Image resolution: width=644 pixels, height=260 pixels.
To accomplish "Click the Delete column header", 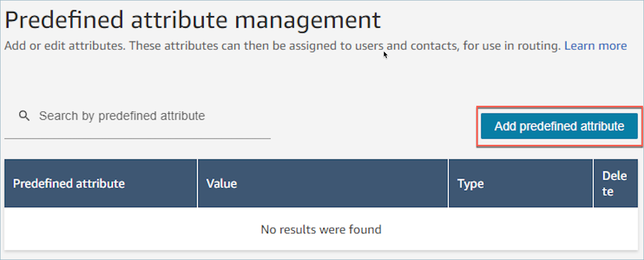I will point(614,183).
